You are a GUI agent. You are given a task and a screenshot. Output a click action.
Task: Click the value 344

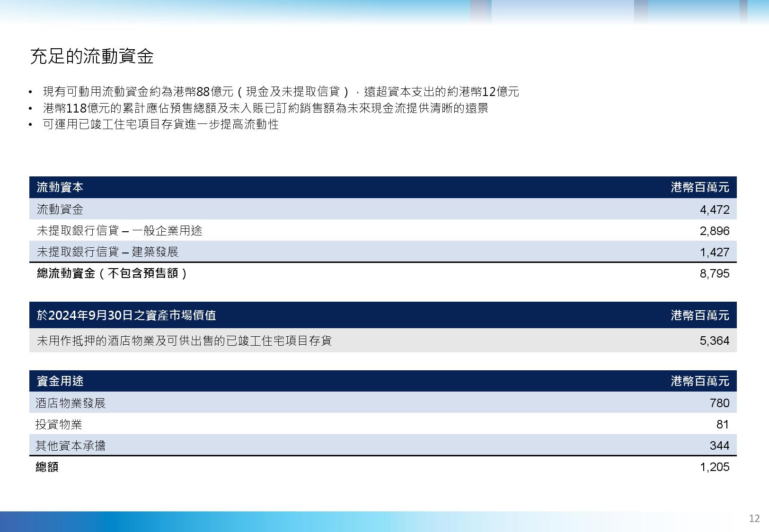pos(720,445)
